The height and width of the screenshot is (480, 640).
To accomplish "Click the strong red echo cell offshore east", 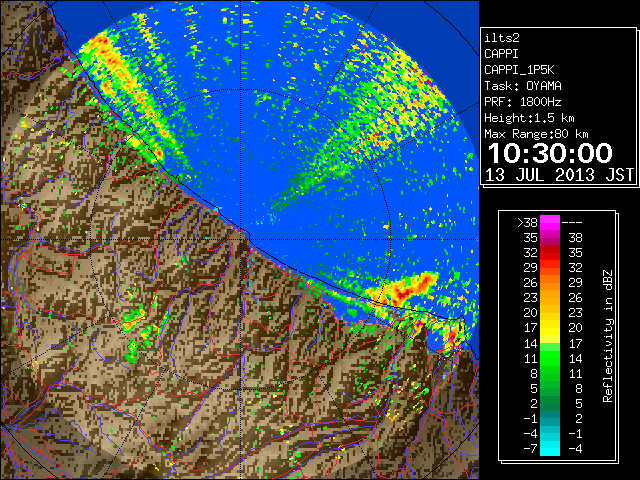I will tap(403, 291).
